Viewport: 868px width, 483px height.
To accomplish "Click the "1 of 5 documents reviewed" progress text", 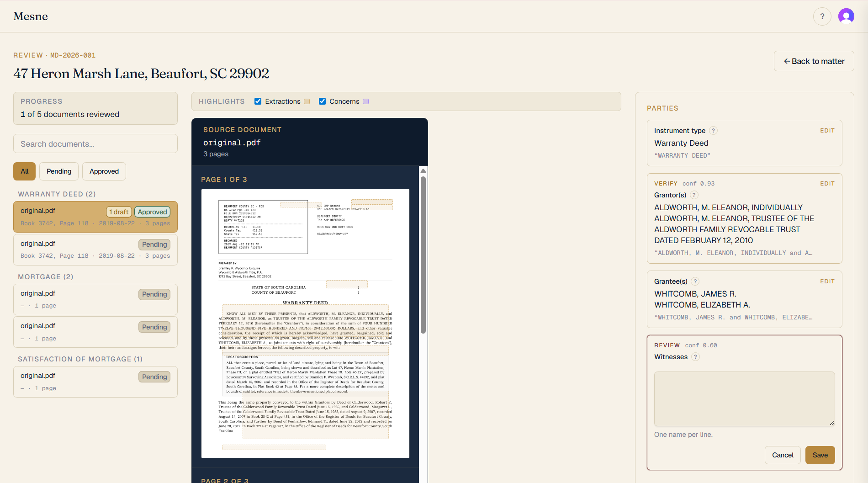I will [x=70, y=114].
